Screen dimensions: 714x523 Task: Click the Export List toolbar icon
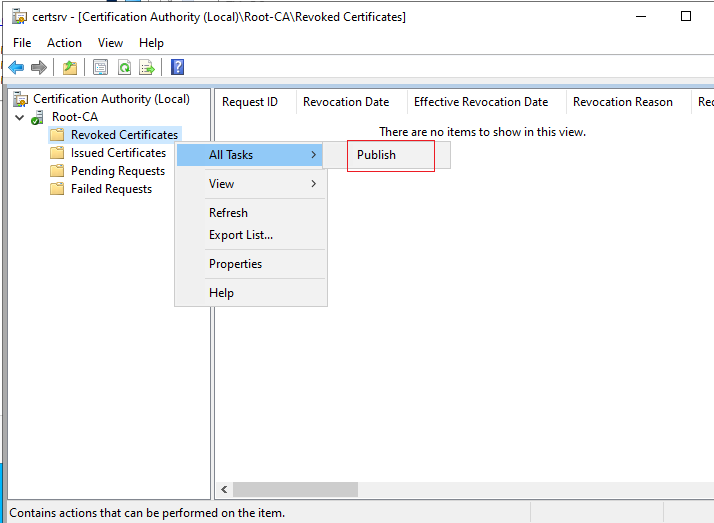pos(147,68)
